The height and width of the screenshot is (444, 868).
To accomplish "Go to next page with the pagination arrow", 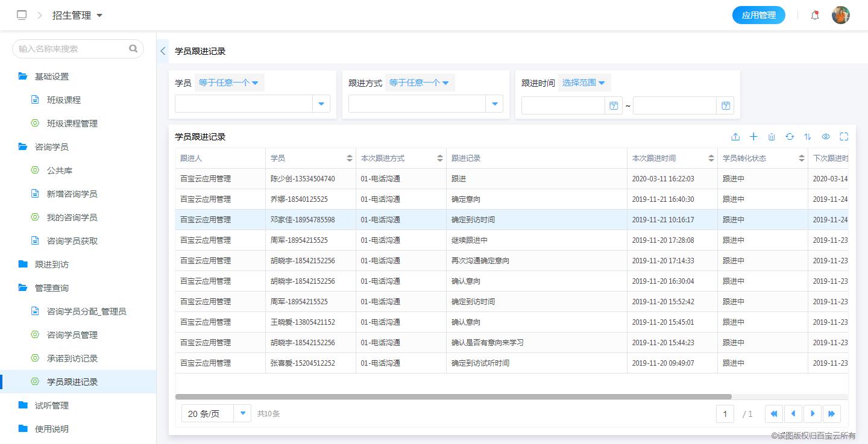I will (813, 413).
